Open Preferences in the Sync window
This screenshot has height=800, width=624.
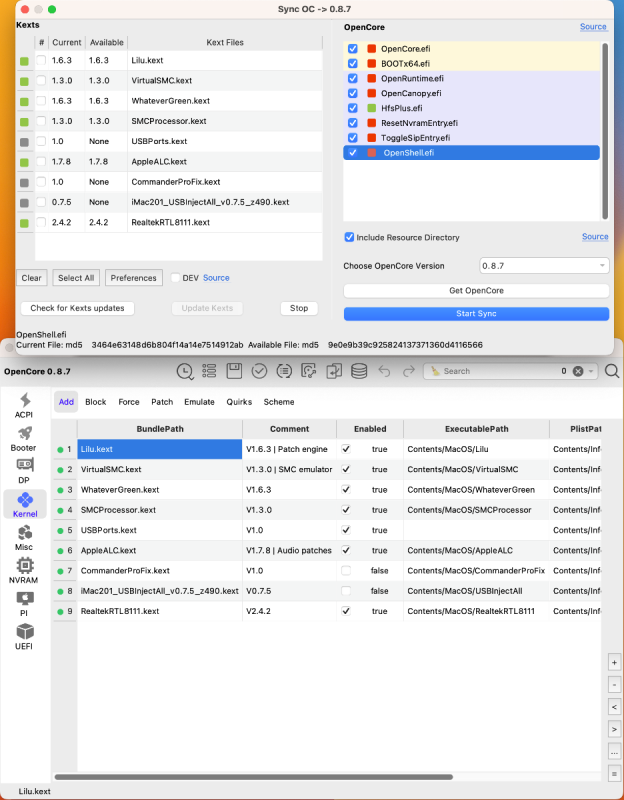coord(134,278)
